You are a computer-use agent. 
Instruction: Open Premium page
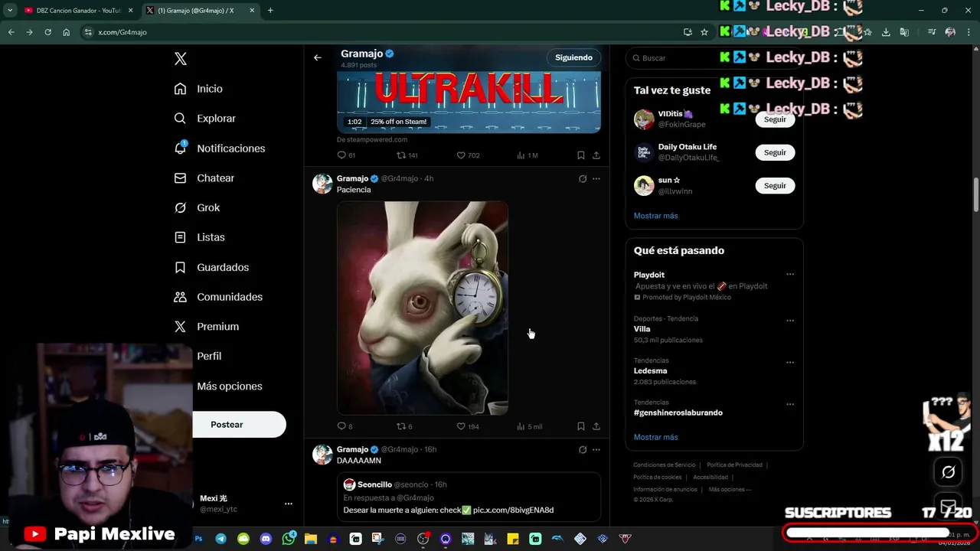click(206, 326)
